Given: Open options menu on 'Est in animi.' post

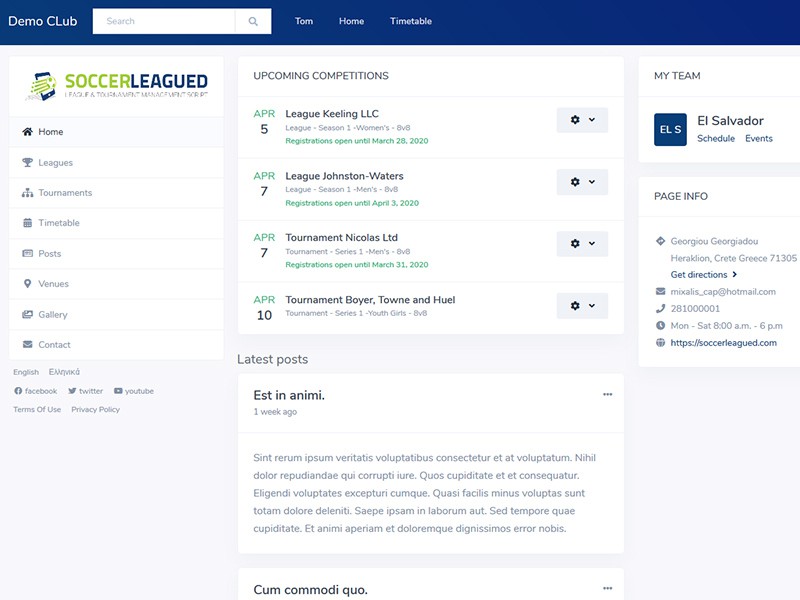Looking at the screenshot, I should coord(607,395).
